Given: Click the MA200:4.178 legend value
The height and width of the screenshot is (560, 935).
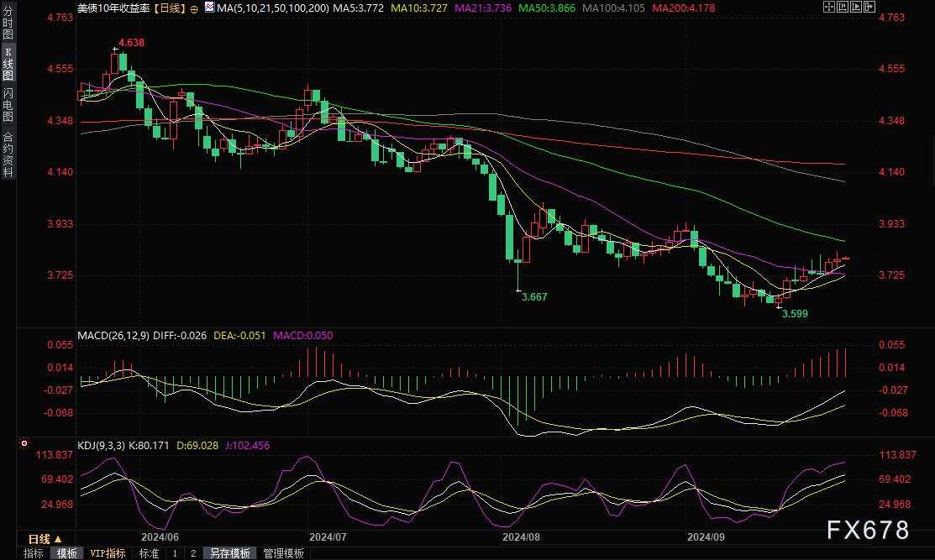Looking at the screenshot, I should coord(683,8).
